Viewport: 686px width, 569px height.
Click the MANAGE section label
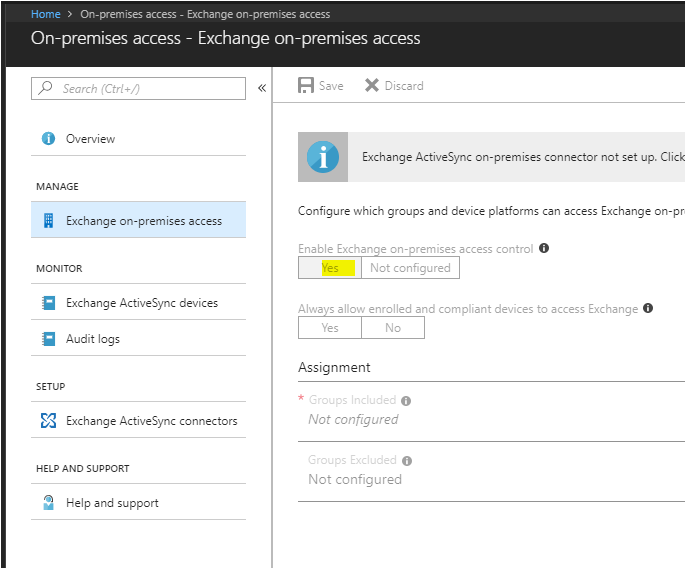[57, 186]
